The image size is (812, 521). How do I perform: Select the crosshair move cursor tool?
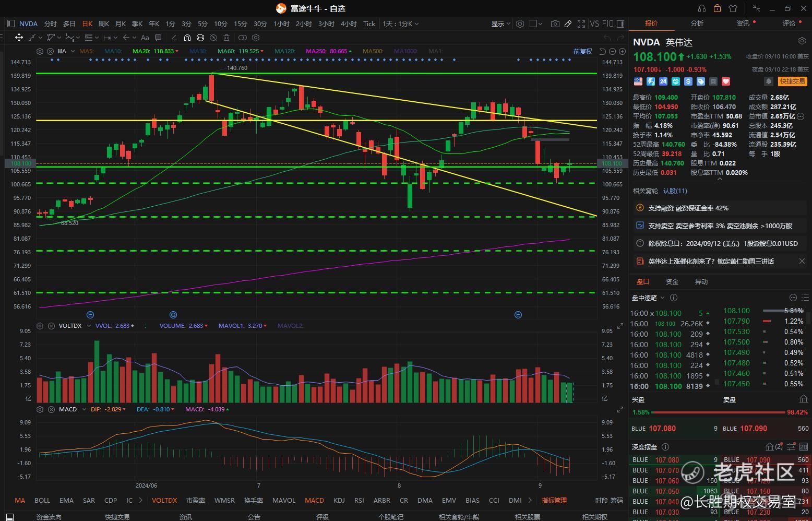19,38
